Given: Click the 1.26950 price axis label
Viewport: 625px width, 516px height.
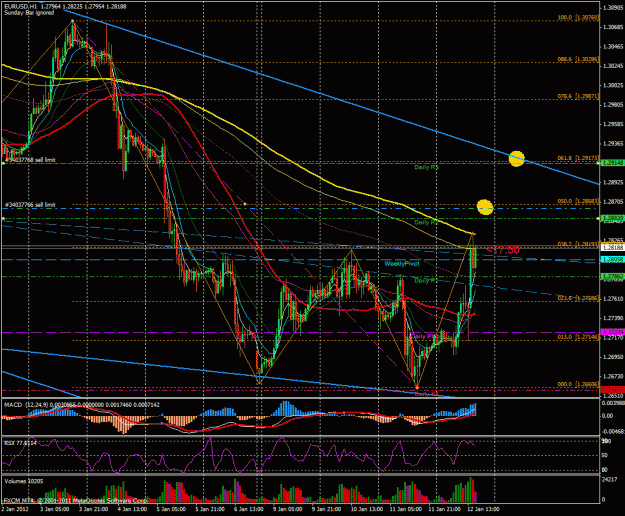Looking at the screenshot, I should (613, 357).
